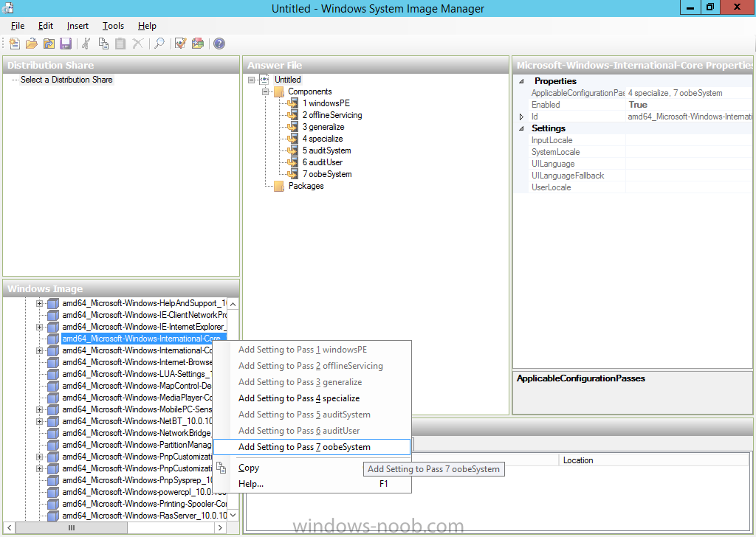Expand the MobilePC-Sens component
The width and height of the screenshot is (756, 537).
tap(40, 410)
